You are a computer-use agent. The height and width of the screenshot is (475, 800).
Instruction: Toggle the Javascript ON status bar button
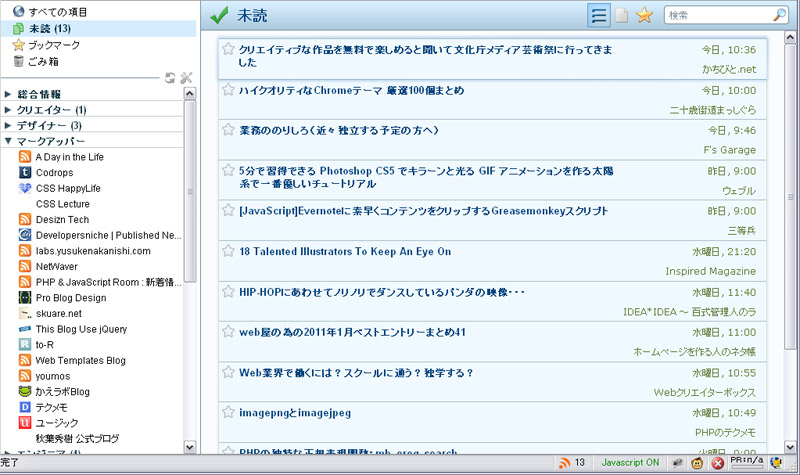630,463
